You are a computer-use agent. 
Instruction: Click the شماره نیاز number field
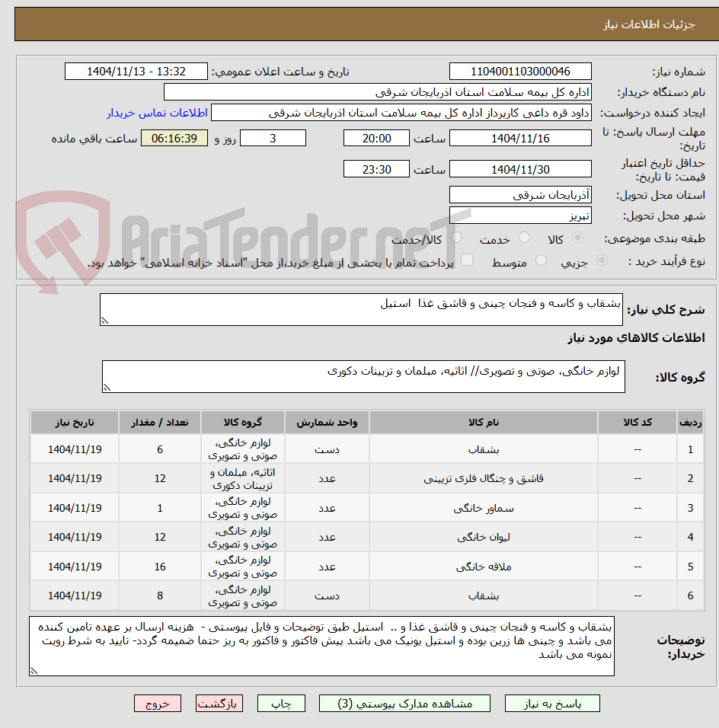(x=520, y=72)
